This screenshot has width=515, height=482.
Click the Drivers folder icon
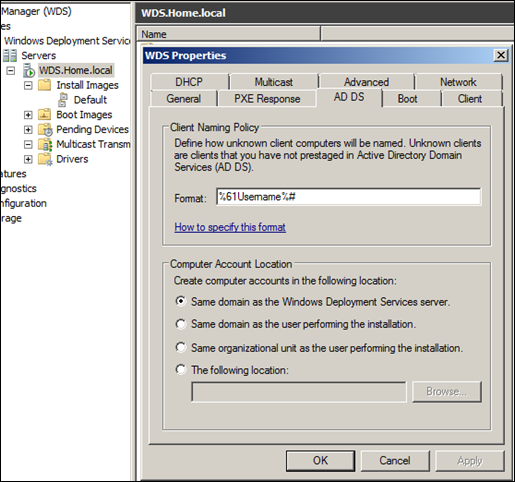tap(45, 159)
